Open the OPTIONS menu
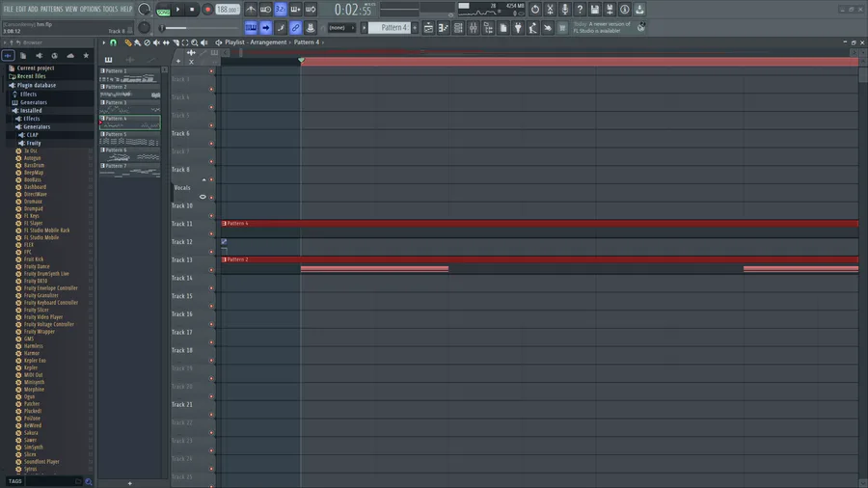868x488 pixels. (x=91, y=9)
